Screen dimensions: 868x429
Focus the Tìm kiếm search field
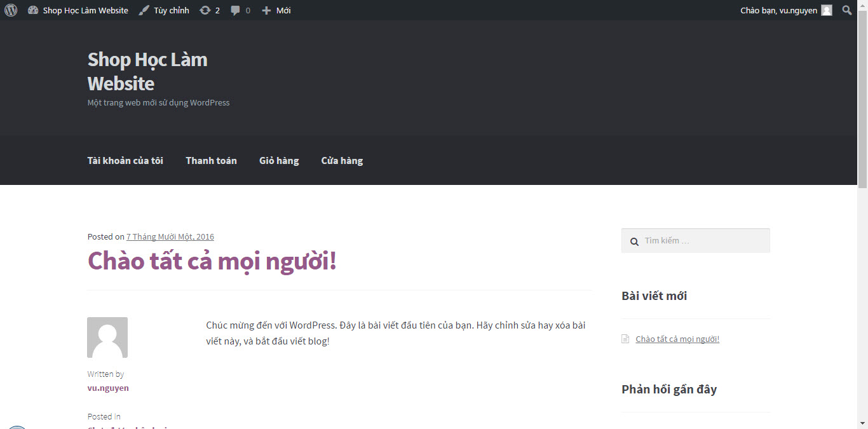point(702,241)
